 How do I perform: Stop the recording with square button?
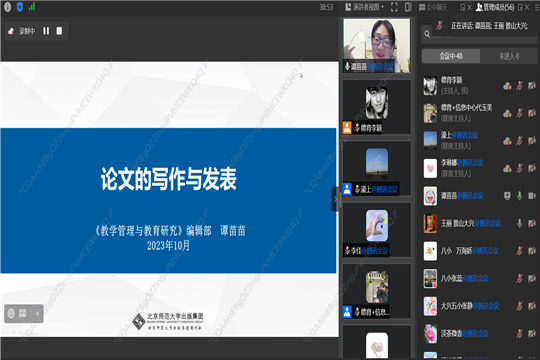tap(59, 31)
